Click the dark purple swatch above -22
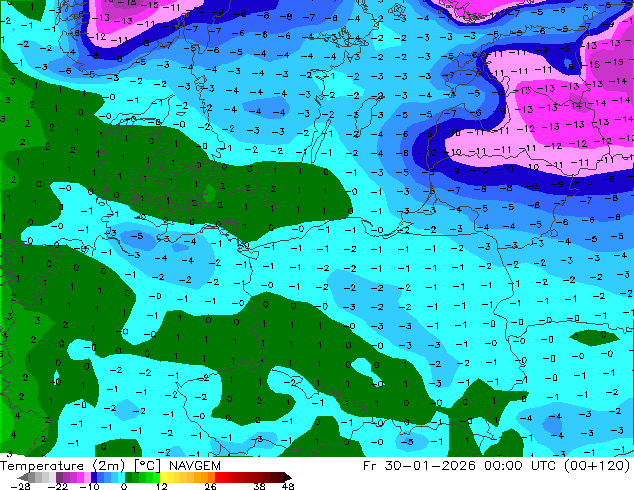Screen dimensions: 634x490 [59, 477]
